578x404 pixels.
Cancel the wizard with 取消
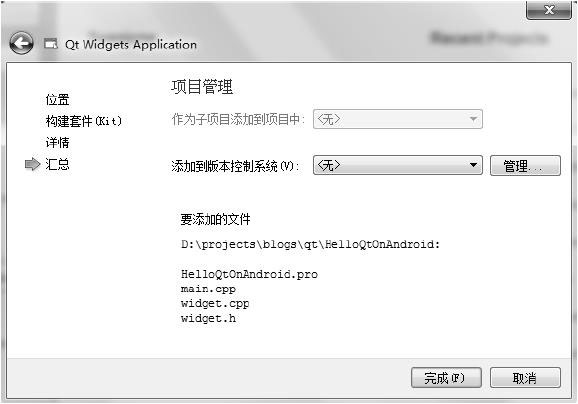[x=525, y=377]
